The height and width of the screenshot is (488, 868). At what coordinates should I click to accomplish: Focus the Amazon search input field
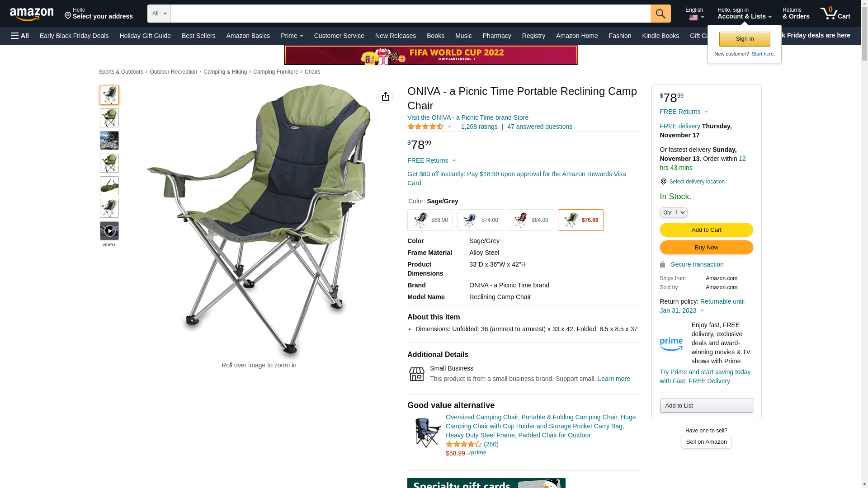point(410,14)
